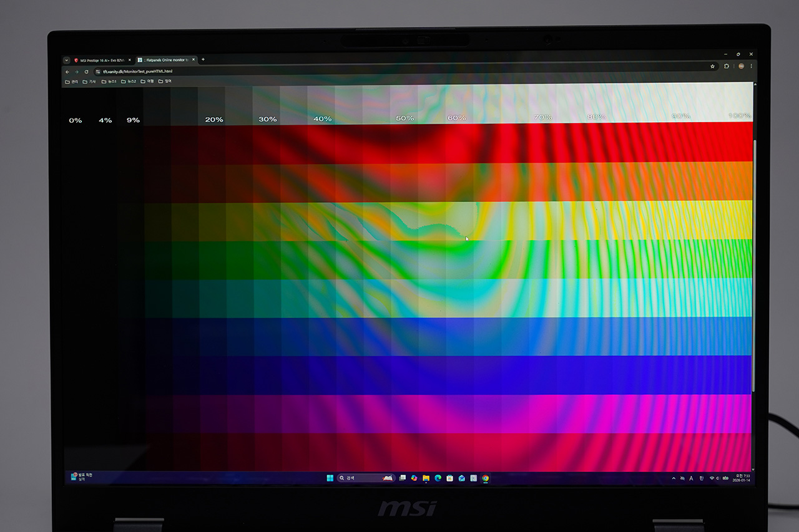Open the Chrome three-dot menu
This screenshot has width=799, height=532.
click(751, 66)
